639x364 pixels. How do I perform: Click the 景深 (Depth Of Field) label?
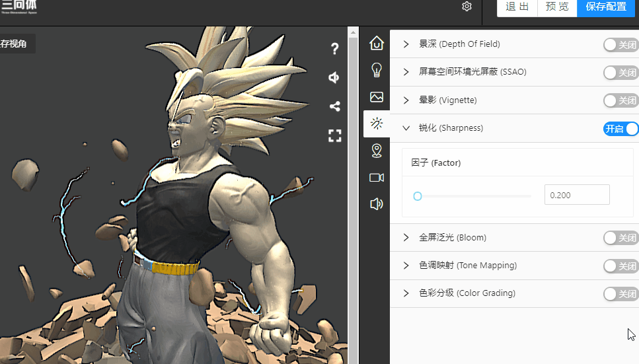coord(459,44)
